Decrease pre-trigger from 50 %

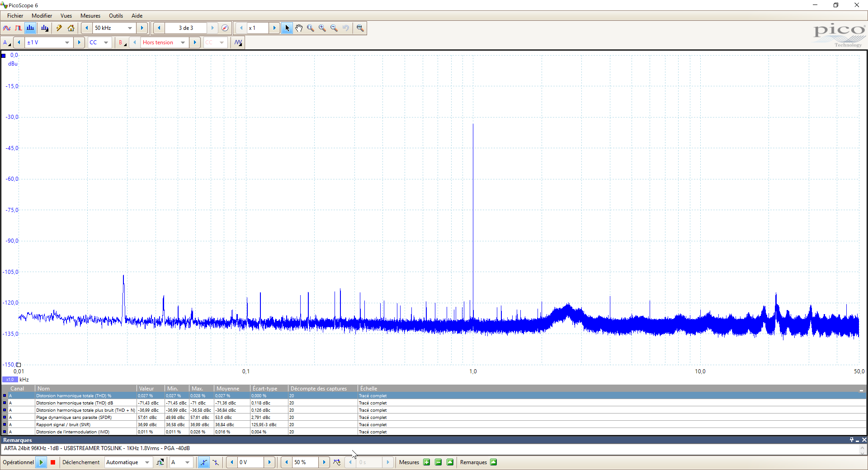tap(287, 462)
